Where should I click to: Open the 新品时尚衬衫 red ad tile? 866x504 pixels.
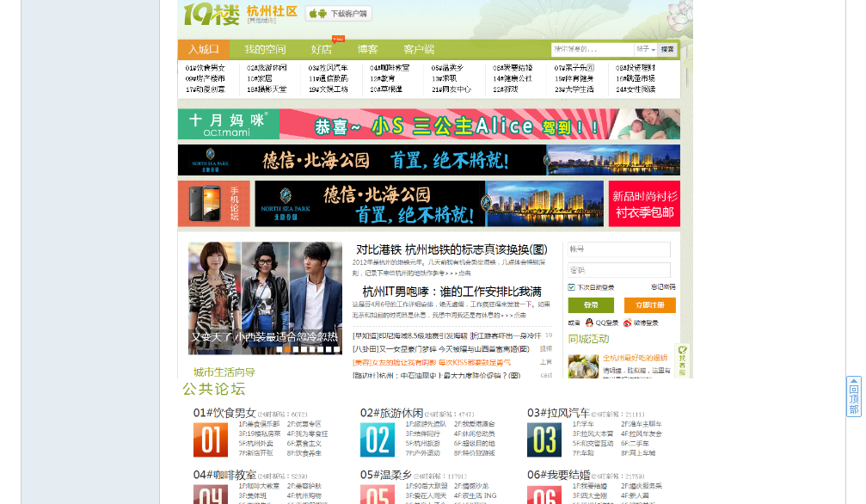tap(644, 203)
